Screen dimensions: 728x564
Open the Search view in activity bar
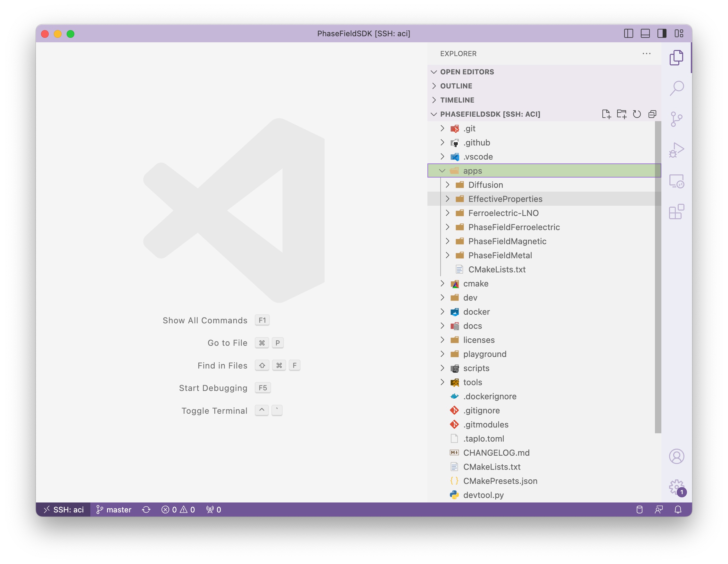point(676,88)
